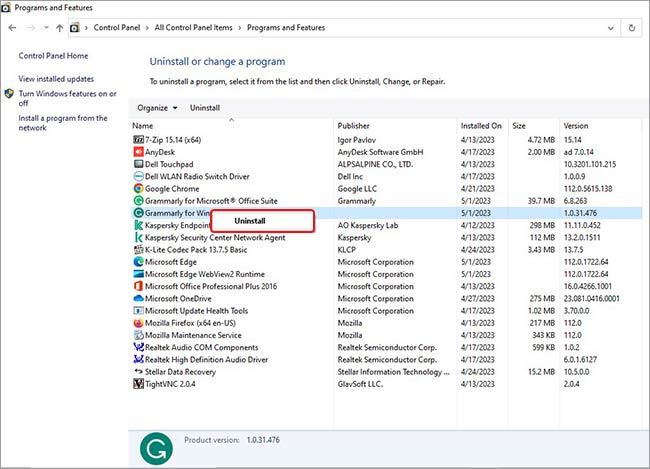Click the Google Chrome icon
The width and height of the screenshot is (650, 469).
[138, 189]
